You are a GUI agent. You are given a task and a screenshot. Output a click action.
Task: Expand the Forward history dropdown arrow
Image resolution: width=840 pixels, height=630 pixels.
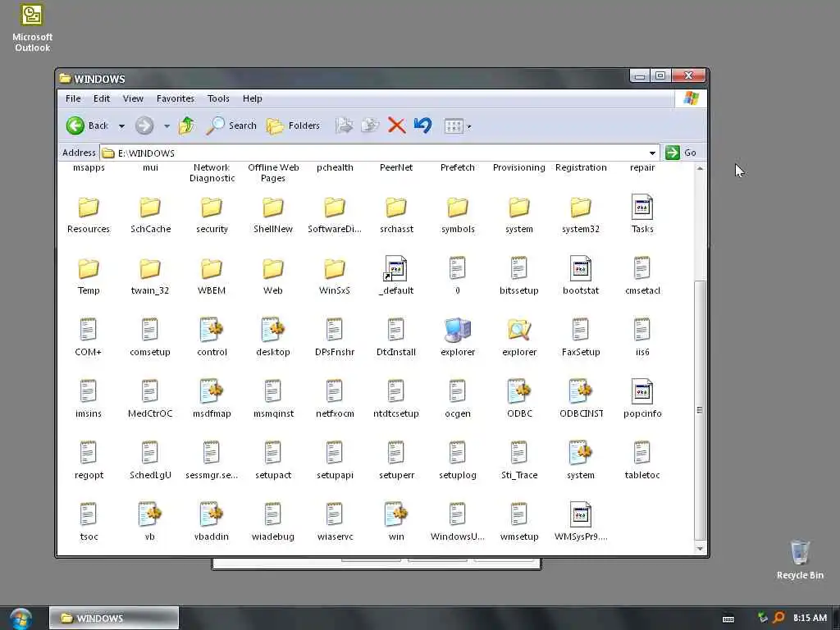click(x=167, y=126)
